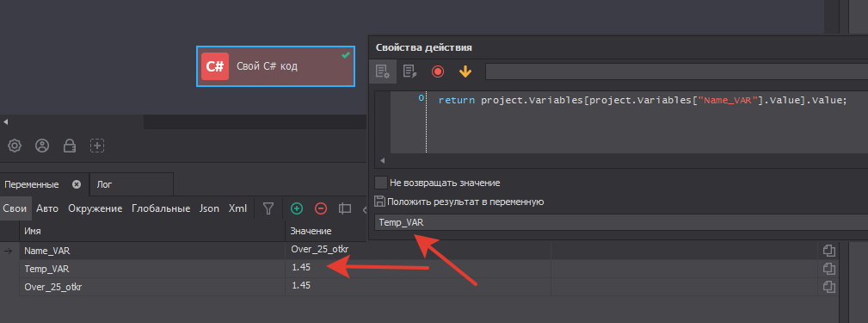Click the 'Положить результат в переменную' label

click(465, 202)
